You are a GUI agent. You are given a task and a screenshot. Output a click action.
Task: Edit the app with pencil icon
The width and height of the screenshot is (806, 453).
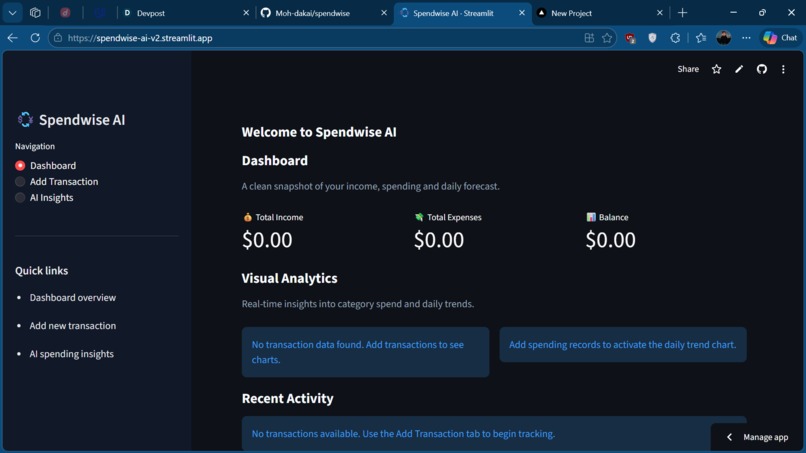pyautogui.click(x=739, y=69)
